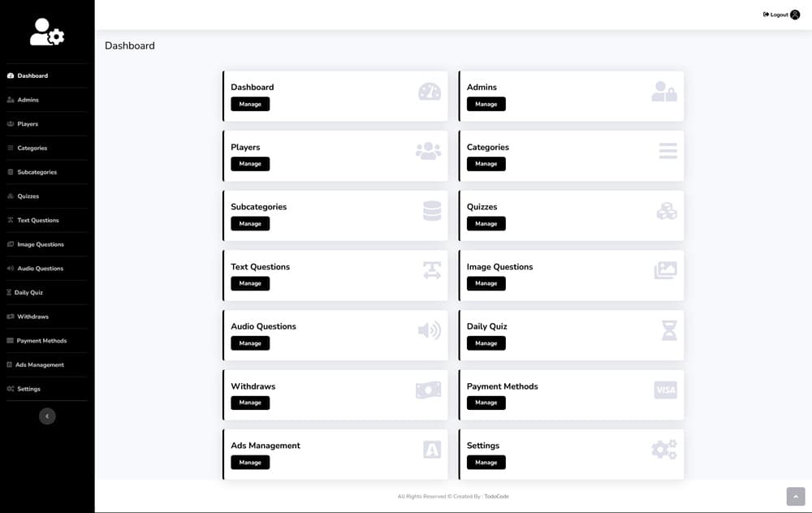This screenshot has width=812, height=513.
Task: Collapse the sidebar with the chevron button
Action: (x=47, y=416)
